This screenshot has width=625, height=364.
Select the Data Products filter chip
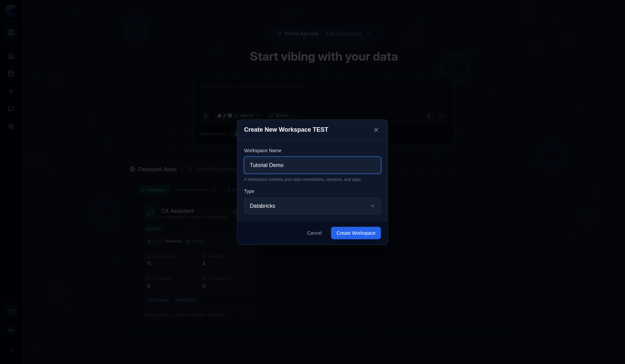(197, 190)
